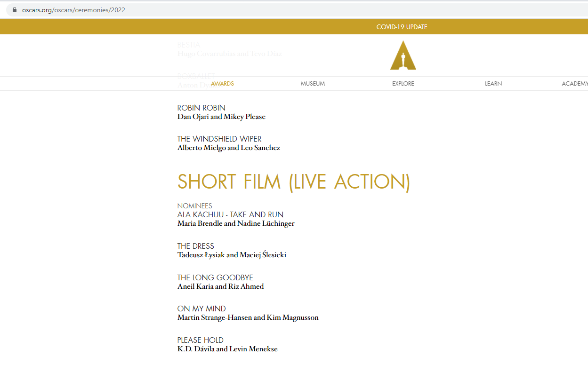Click the ON MY MIND nominee title
This screenshot has height=372, width=588.
point(201,309)
